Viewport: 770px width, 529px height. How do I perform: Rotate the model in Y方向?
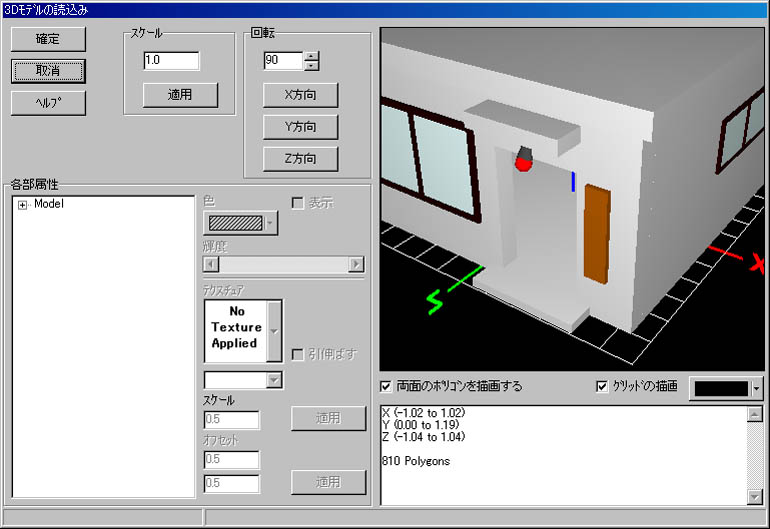click(x=301, y=127)
